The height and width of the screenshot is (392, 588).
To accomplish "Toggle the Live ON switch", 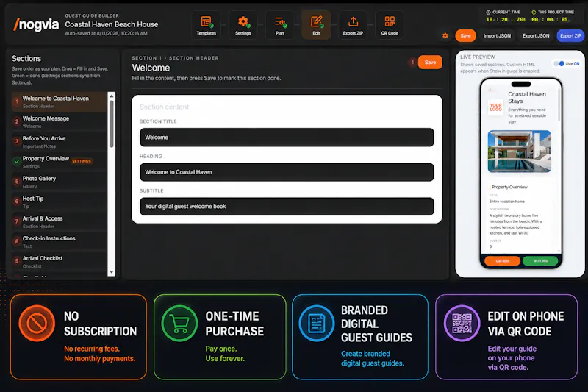I will coord(559,64).
